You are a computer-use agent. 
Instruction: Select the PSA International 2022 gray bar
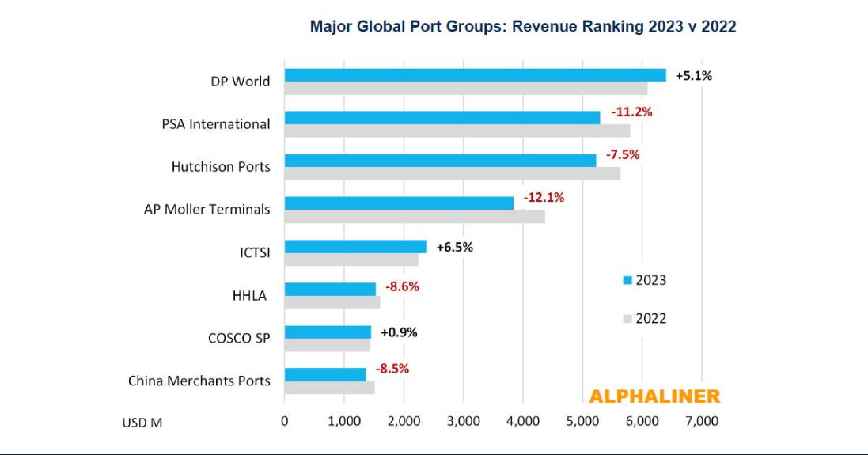click(457, 131)
